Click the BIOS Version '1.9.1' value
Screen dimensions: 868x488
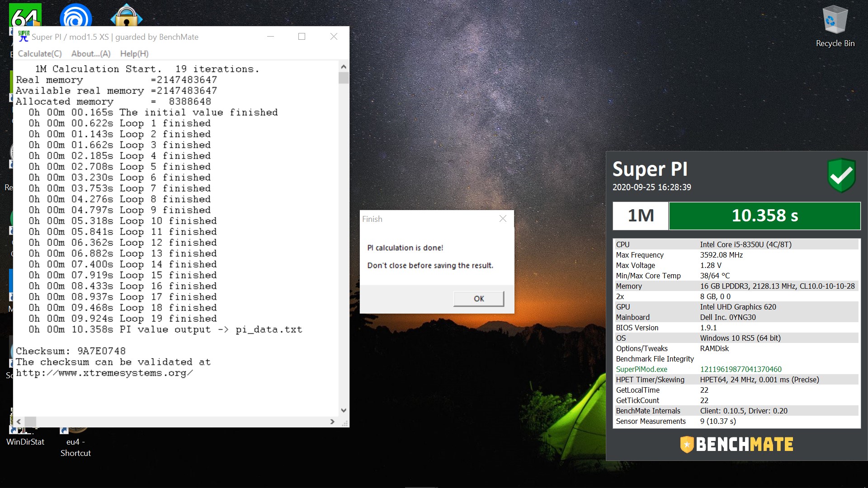(x=708, y=328)
